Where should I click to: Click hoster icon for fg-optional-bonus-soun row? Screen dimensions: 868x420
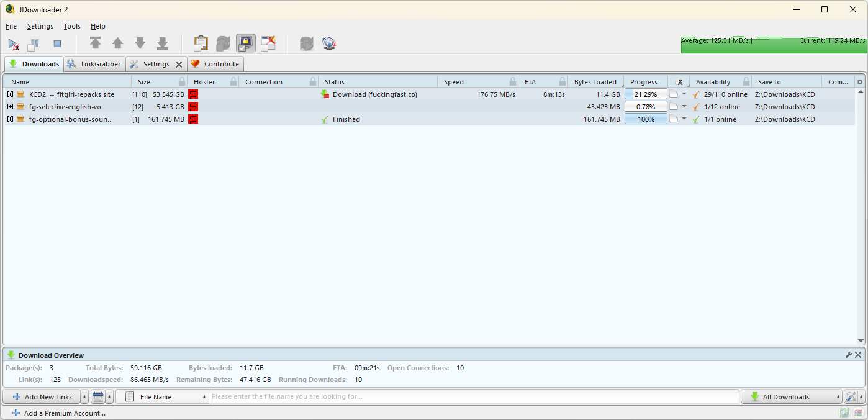(x=193, y=119)
